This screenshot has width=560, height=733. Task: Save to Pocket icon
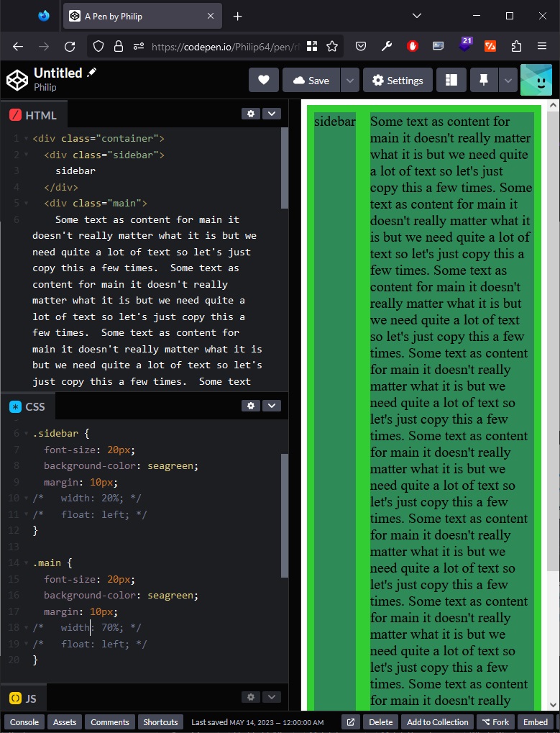[361, 46]
